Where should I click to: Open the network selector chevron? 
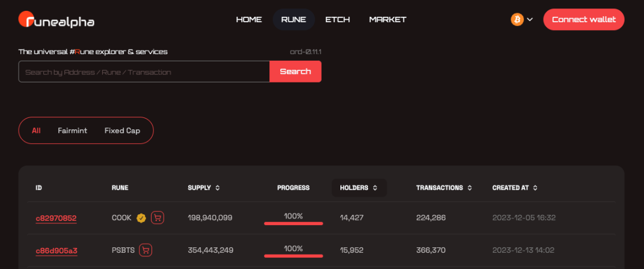pyautogui.click(x=530, y=19)
